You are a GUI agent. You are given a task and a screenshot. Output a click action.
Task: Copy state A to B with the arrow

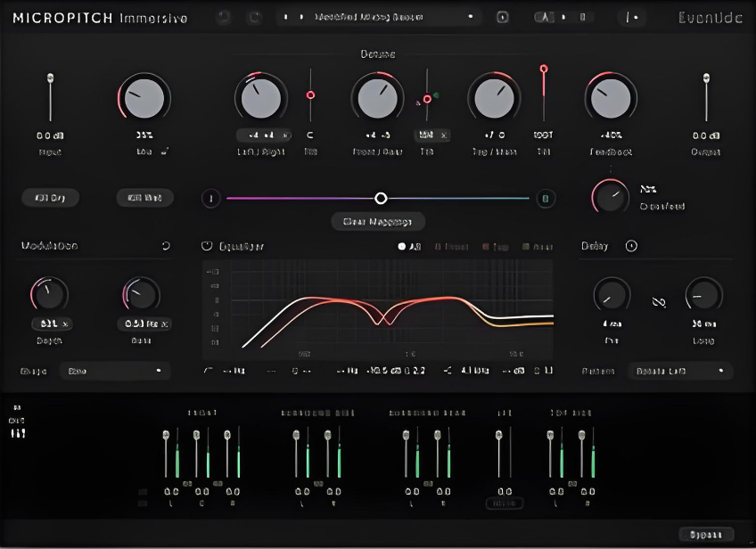[563, 17]
